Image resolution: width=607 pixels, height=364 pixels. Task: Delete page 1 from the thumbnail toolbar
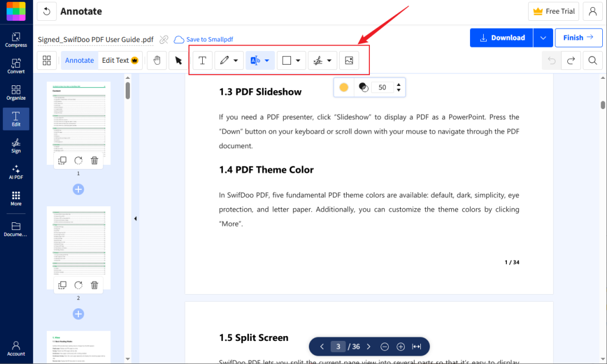94,160
